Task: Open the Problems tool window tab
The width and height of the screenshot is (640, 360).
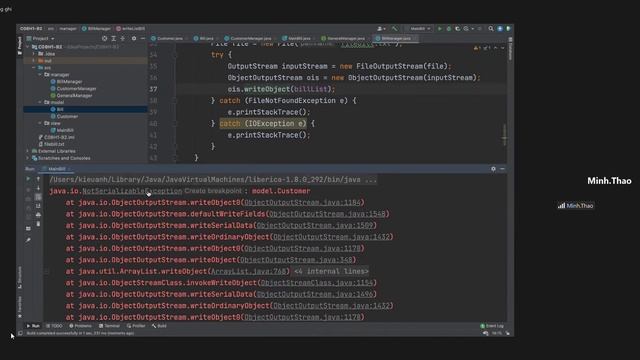Action: (81, 326)
